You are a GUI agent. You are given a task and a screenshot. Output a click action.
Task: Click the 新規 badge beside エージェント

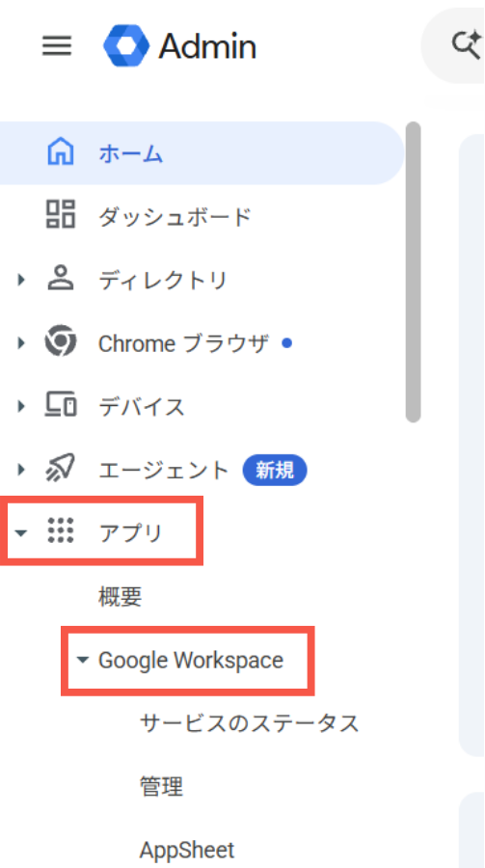click(x=275, y=470)
